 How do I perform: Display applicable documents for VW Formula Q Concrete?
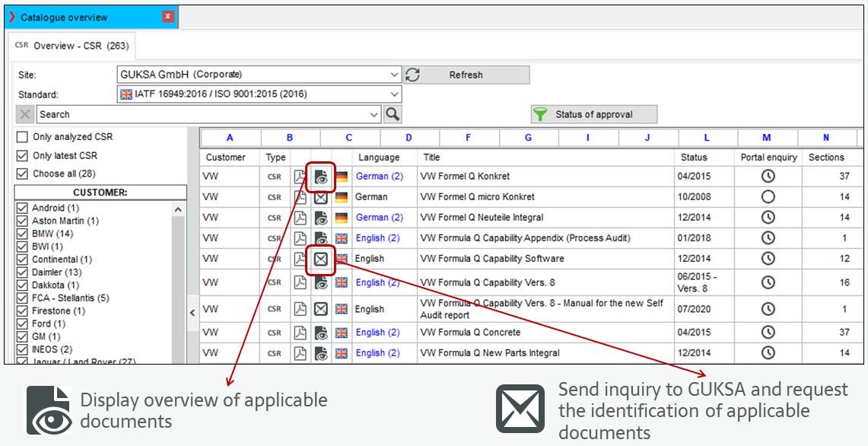click(321, 333)
